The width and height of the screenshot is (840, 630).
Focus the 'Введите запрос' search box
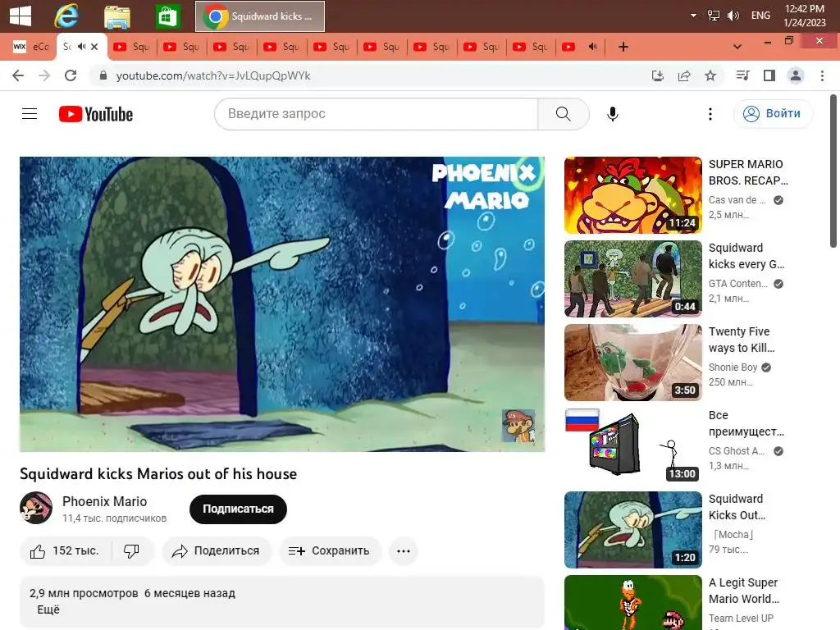coord(376,113)
